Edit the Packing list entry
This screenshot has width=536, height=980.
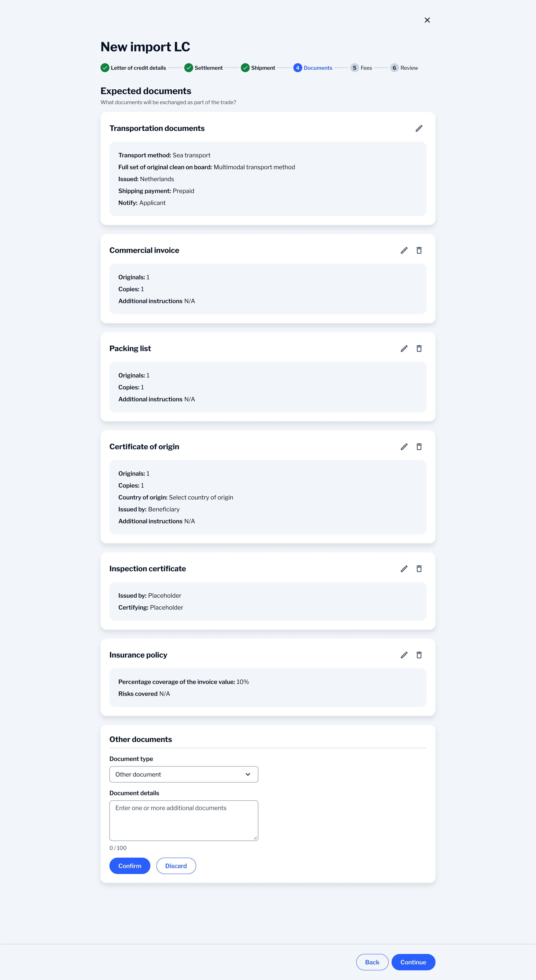tap(403, 348)
